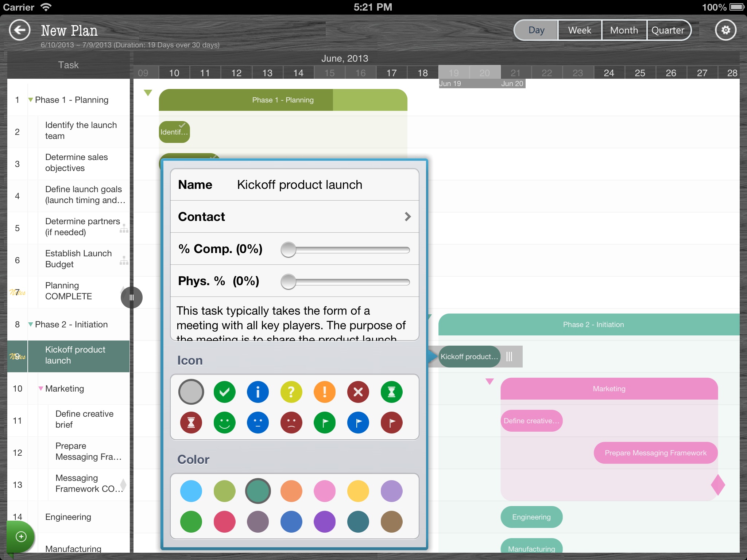
Task: Tap the back arrow button
Action: pyautogui.click(x=20, y=30)
